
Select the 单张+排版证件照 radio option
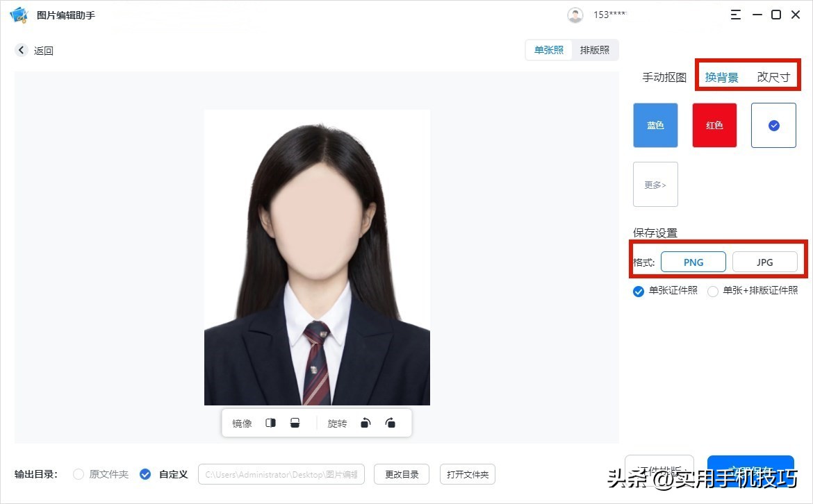click(714, 291)
